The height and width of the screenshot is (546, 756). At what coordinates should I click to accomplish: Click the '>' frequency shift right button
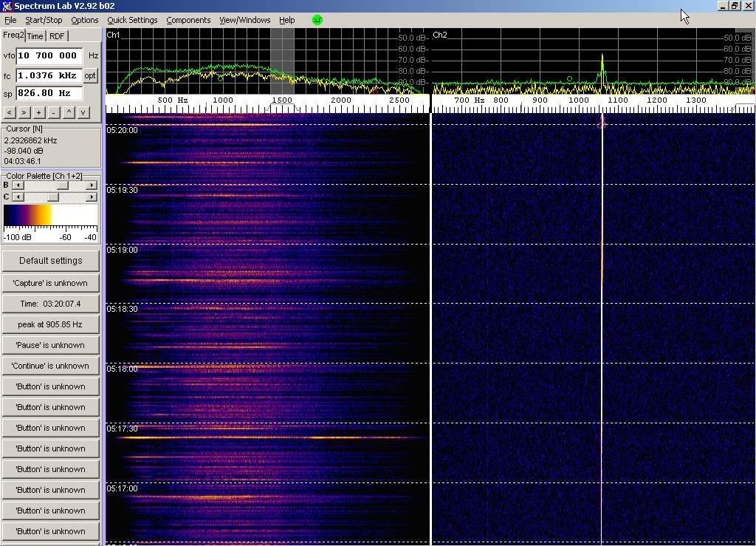(x=24, y=112)
